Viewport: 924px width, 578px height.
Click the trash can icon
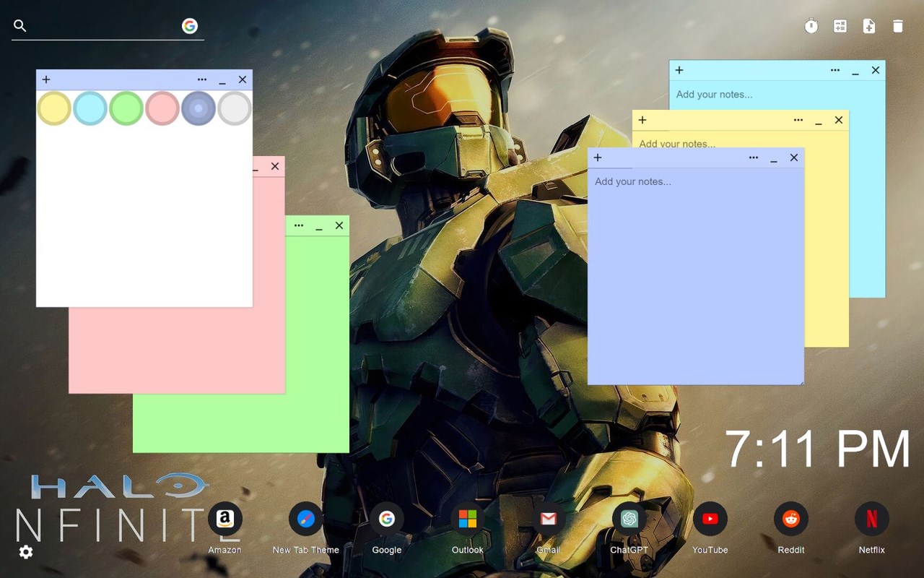[x=898, y=26]
